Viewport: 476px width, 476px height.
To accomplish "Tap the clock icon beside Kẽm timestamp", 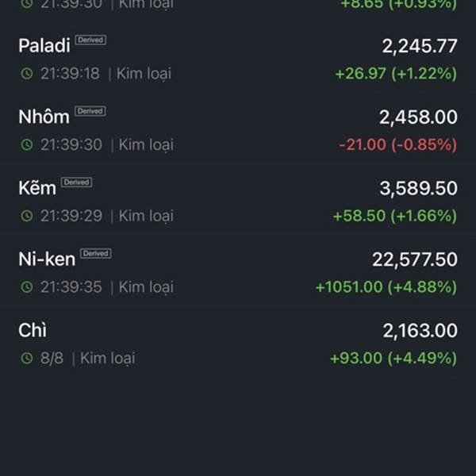I will tap(27, 216).
